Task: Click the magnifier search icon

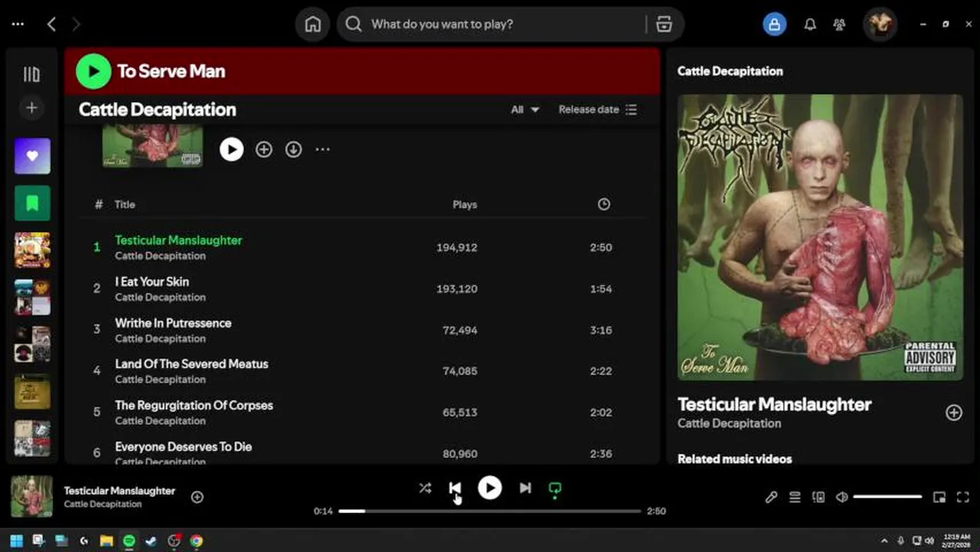Action: coord(354,25)
